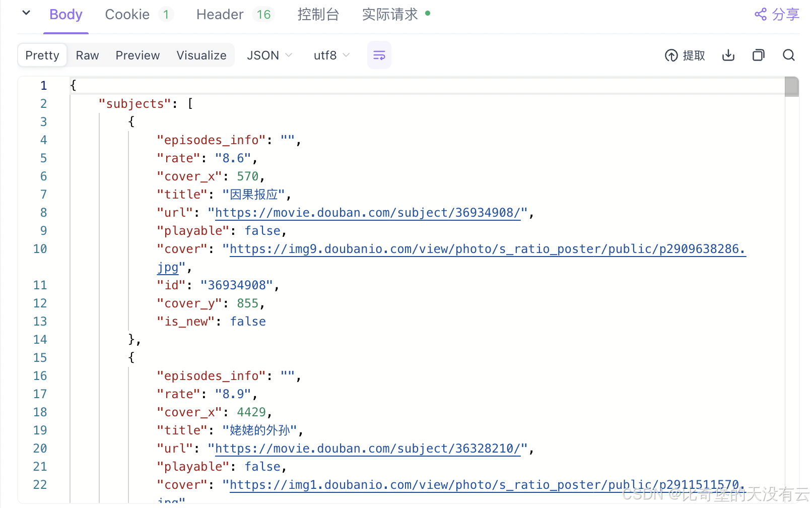Open the movie.douban.com subject 36934908 link
Screen dimensions: 812x508
point(368,213)
